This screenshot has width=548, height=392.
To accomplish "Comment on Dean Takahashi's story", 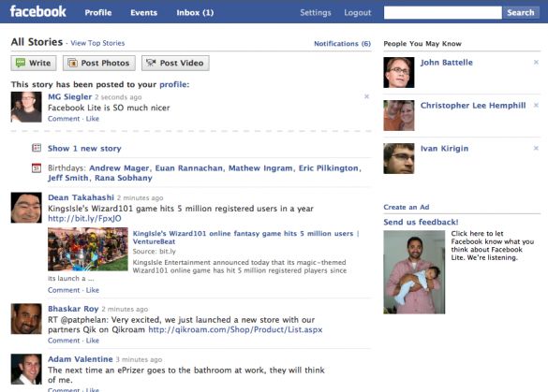I will pyautogui.click(x=64, y=290).
